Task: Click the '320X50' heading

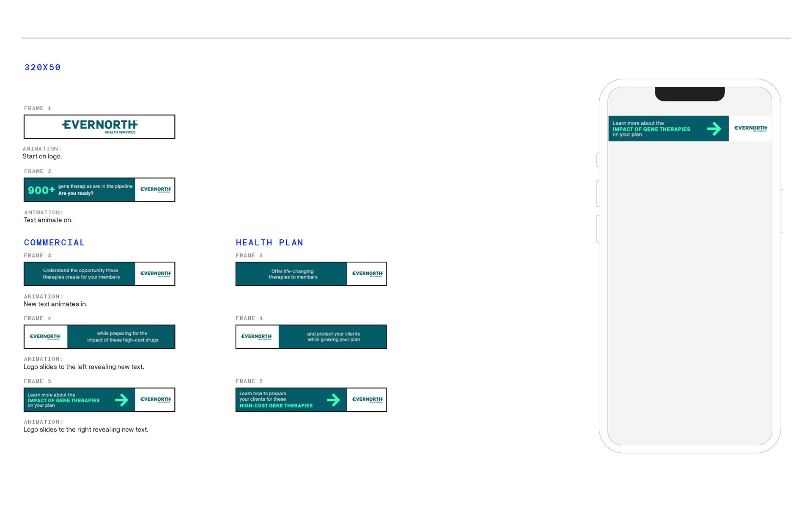Action: click(42, 68)
